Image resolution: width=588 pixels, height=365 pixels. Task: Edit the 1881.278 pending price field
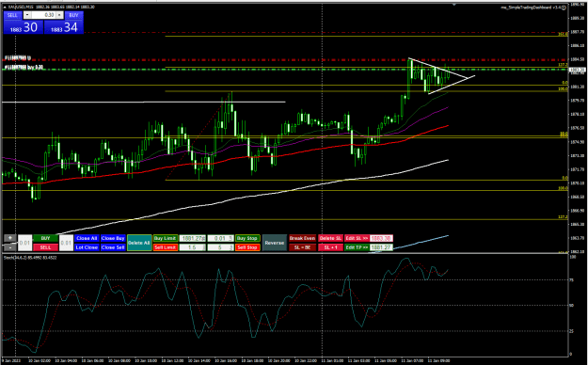192,238
